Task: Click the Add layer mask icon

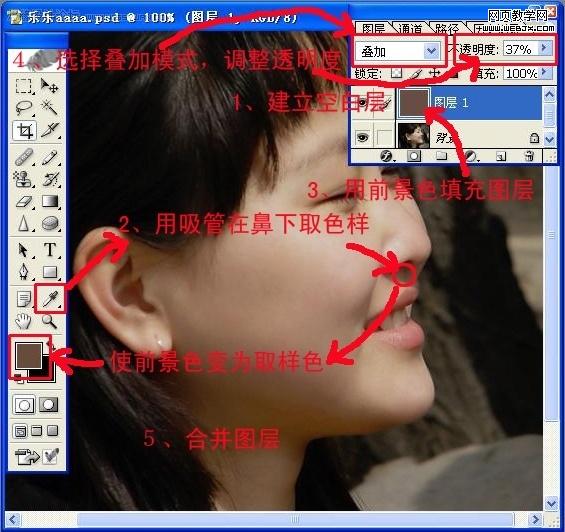Action: point(414,156)
